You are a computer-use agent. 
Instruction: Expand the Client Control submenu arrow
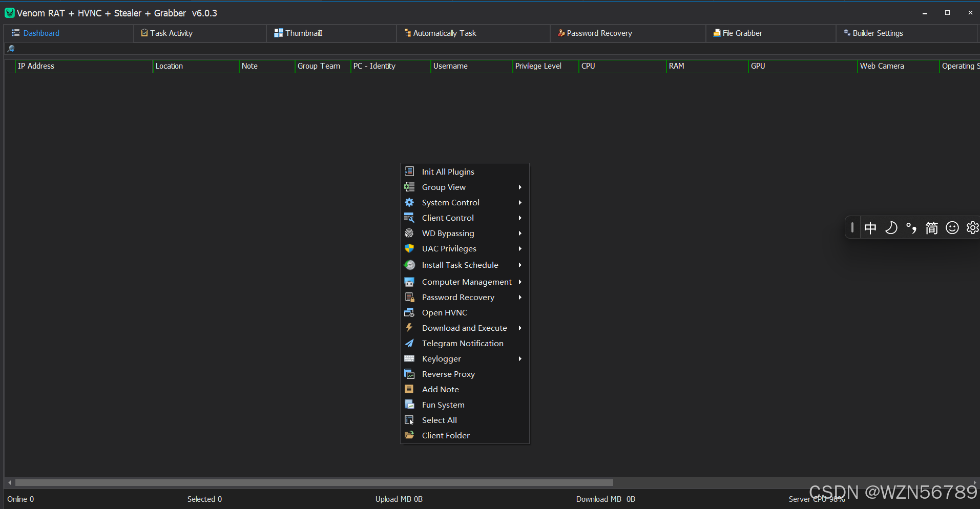[520, 218]
